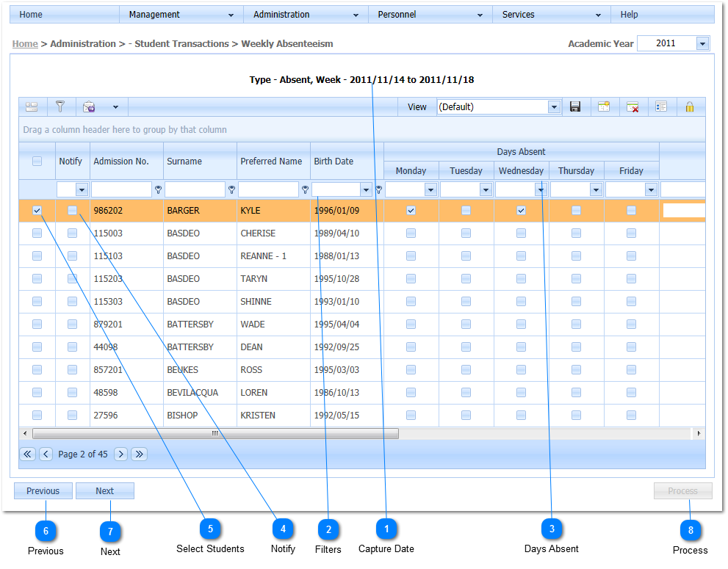Screen dimensions: 728x569
Task: Open the Birth Date filter date dropdown
Action: coord(366,190)
